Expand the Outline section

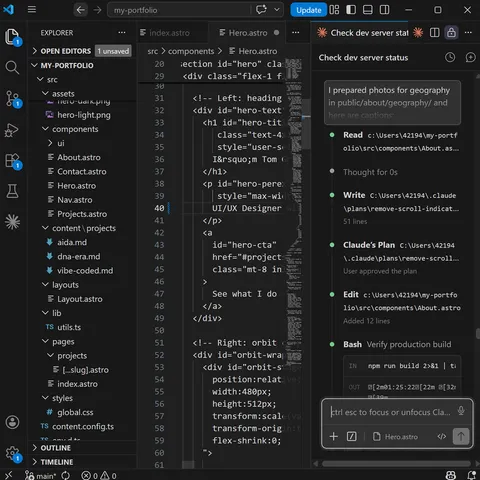tap(83, 448)
